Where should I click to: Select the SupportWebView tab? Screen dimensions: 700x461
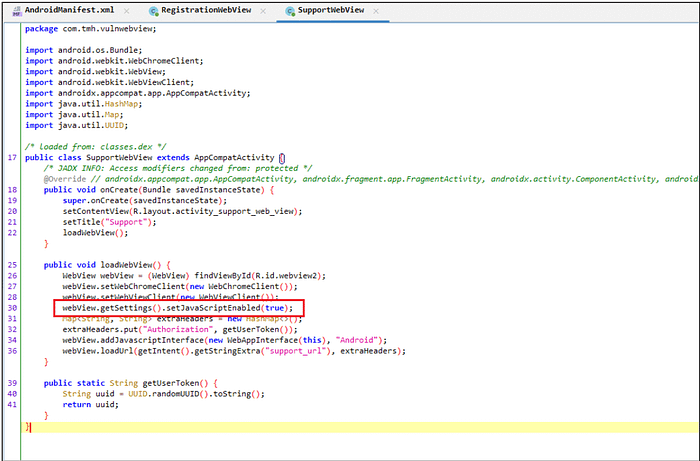point(331,10)
